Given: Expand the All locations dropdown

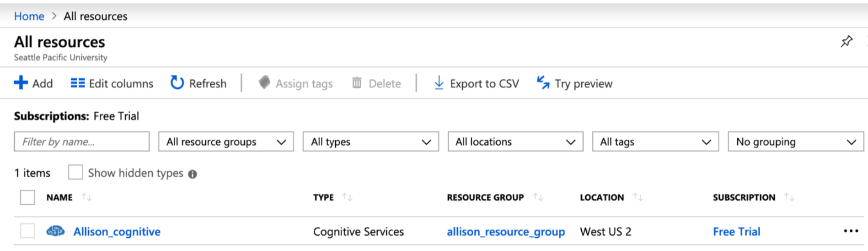Looking at the screenshot, I should (515, 142).
